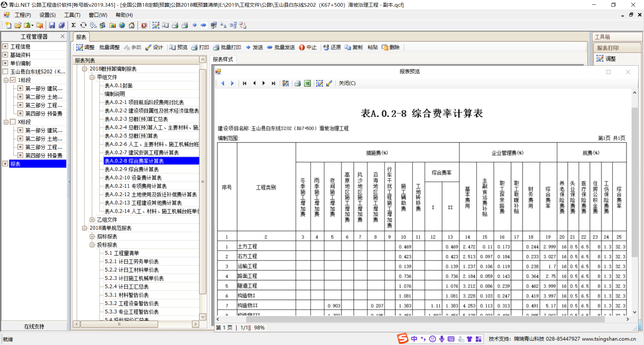Jump to last page in report preview

pyautogui.click(x=273, y=83)
